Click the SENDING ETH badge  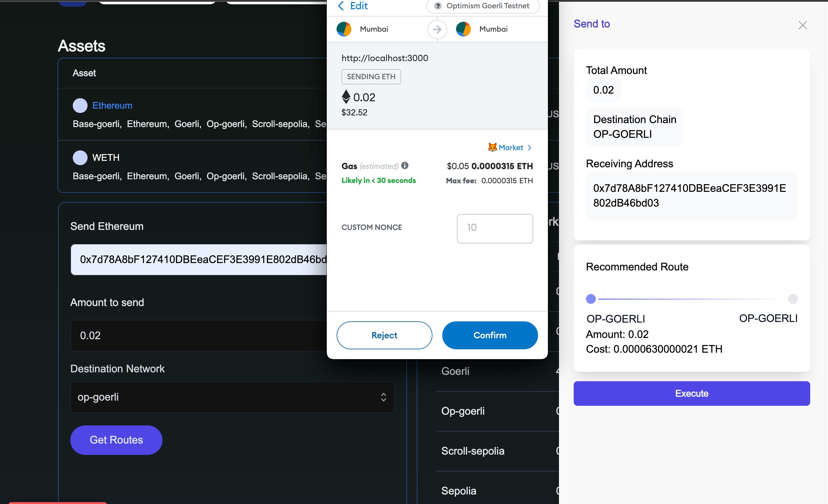[x=371, y=76]
